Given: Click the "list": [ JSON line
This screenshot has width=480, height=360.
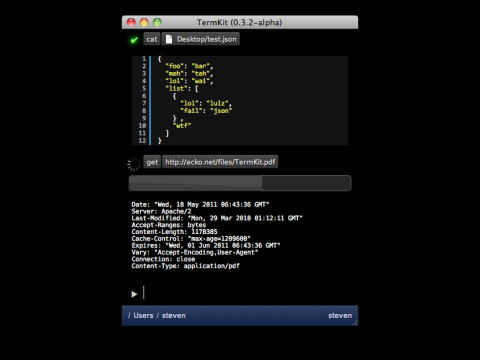Looking at the screenshot, I should coord(182,88).
